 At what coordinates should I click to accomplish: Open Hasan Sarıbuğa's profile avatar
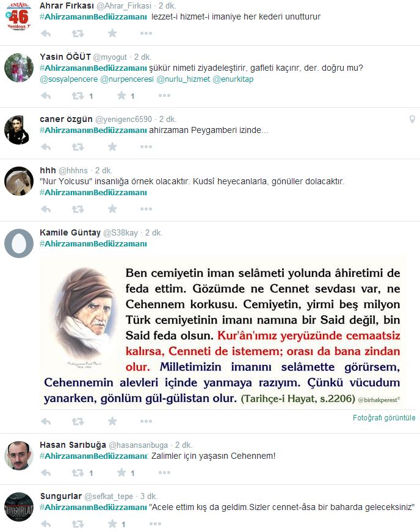19,455
